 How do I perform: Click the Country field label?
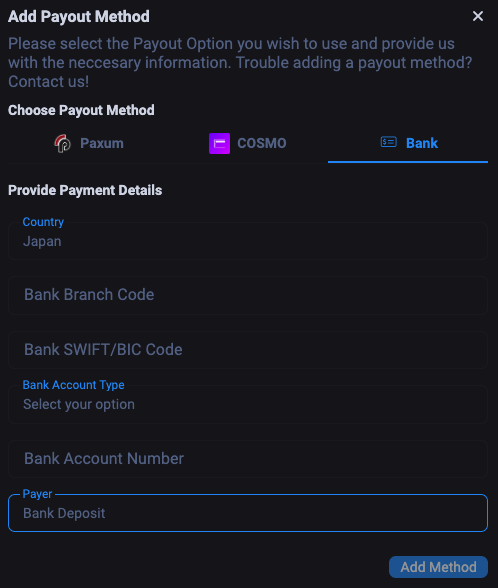point(43,222)
